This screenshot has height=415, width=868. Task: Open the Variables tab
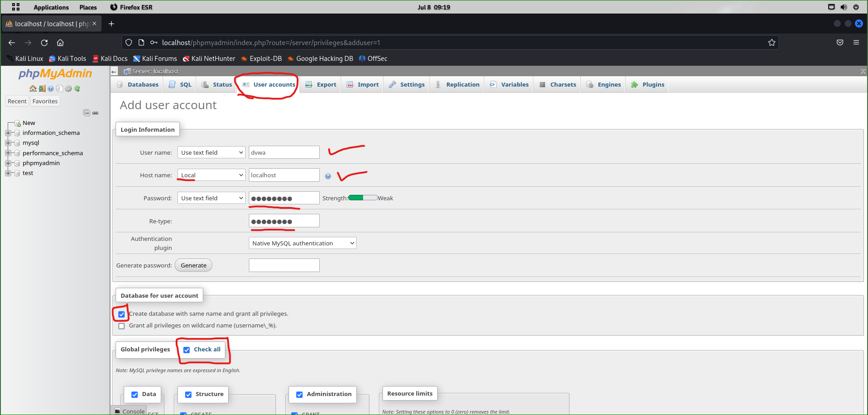tap(509, 84)
